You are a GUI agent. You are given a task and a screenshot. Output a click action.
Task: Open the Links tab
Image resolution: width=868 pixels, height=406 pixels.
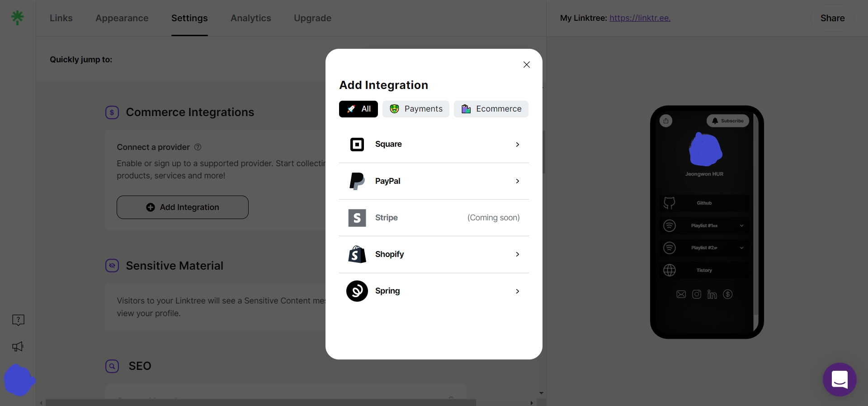[61, 18]
